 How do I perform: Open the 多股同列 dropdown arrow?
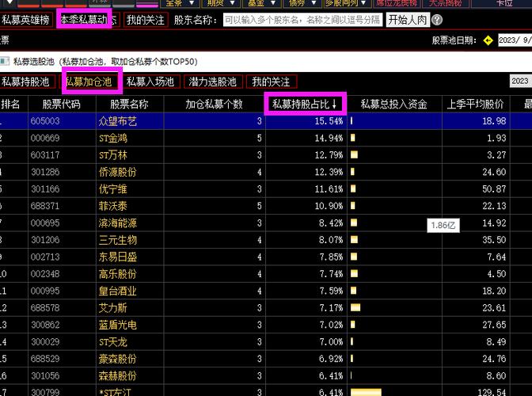(x=363, y=3)
